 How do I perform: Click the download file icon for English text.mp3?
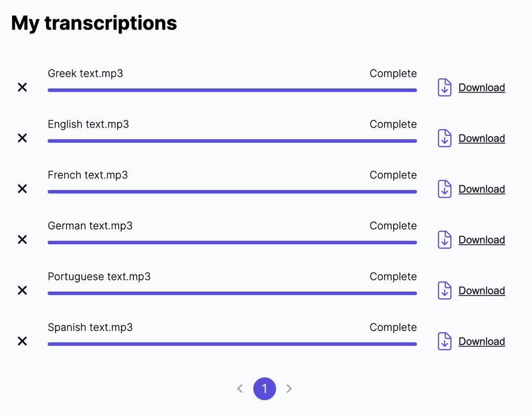click(444, 138)
